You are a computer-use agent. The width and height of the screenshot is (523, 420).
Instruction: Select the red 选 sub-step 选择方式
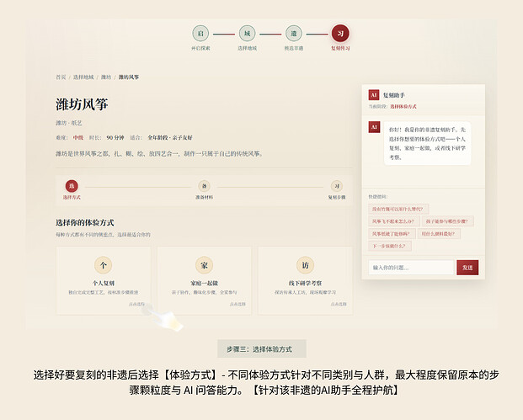point(72,186)
